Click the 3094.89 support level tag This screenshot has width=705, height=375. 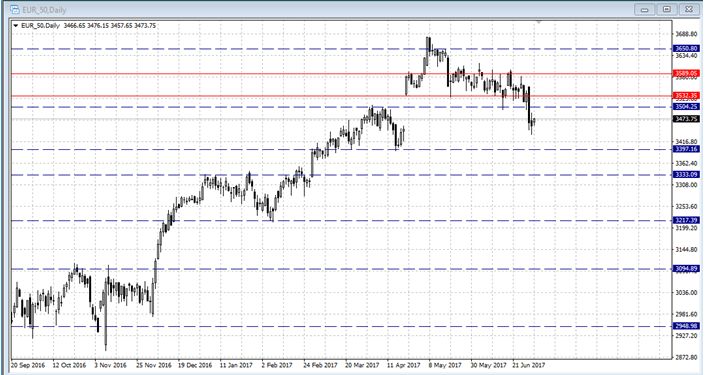click(686, 268)
